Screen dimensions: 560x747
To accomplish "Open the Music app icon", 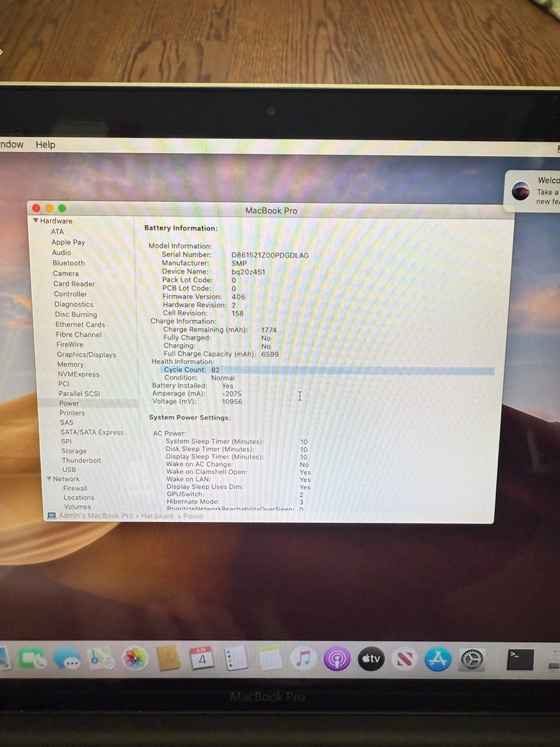I will pos(303,659).
